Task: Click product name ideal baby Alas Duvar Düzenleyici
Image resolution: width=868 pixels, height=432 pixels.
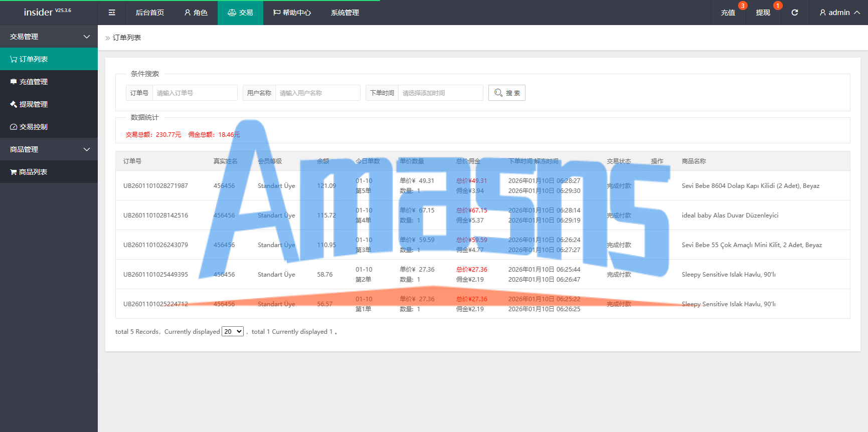Action: [x=730, y=215]
